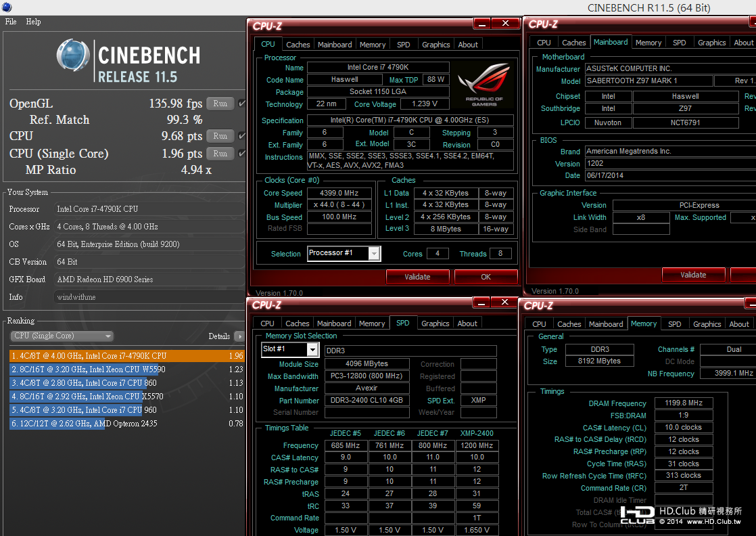
Task: Open the CPU (Single Core) ranking dropdown
Action: (62, 336)
